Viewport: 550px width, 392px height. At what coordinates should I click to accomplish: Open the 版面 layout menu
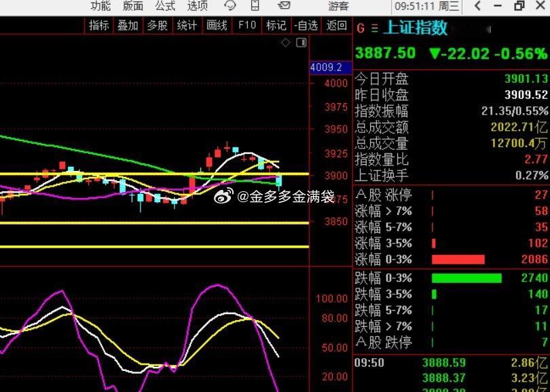click(x=132, y=7)
